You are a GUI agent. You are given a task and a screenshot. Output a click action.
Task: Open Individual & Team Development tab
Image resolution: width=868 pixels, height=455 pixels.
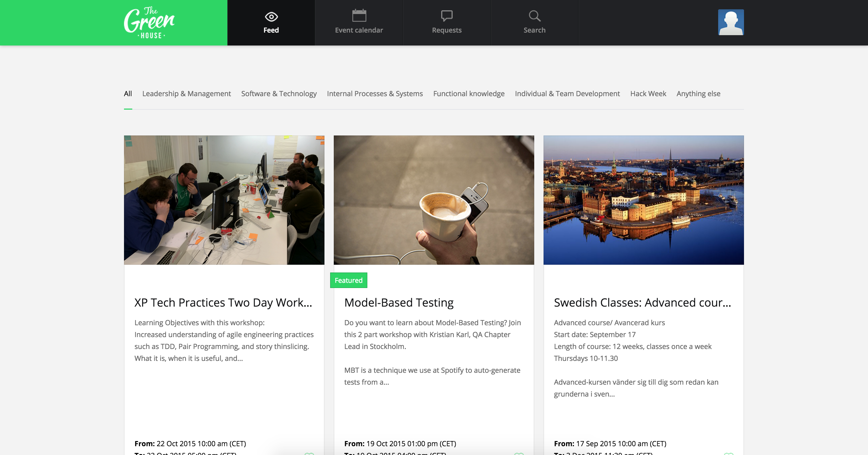pos(567,94)
